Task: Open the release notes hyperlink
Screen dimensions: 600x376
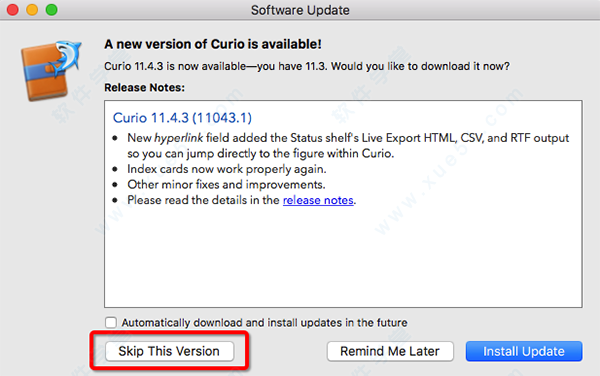Action: [x=318, y=200]
